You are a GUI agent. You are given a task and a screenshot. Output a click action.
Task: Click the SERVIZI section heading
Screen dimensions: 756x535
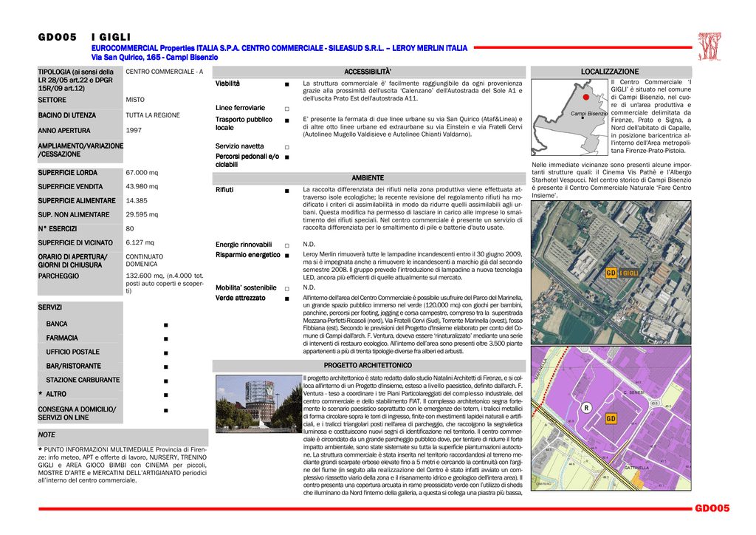[50, 307]
